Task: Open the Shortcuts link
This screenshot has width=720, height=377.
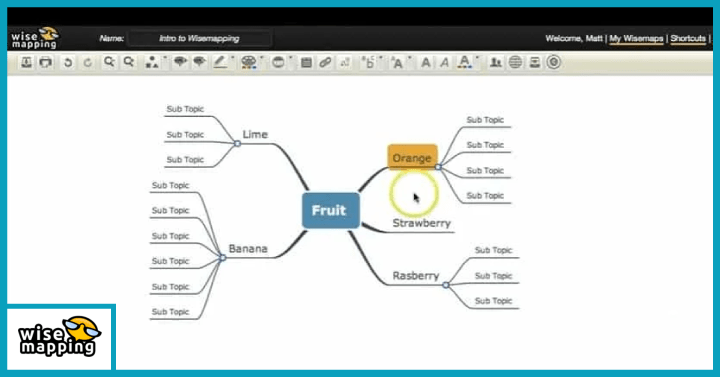Action: (x=688, y=39)
